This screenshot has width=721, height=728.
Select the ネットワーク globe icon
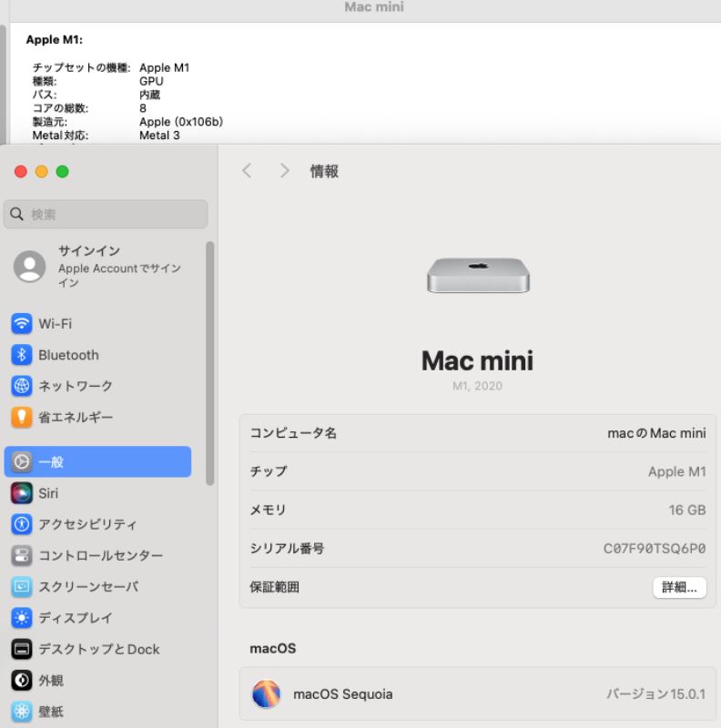coord(21,386)
